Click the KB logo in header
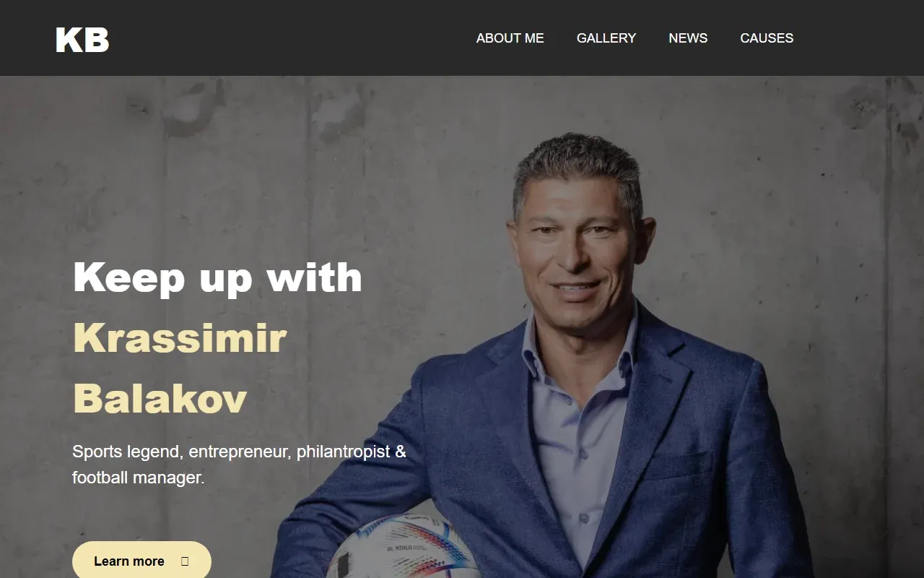 point(82,40)
